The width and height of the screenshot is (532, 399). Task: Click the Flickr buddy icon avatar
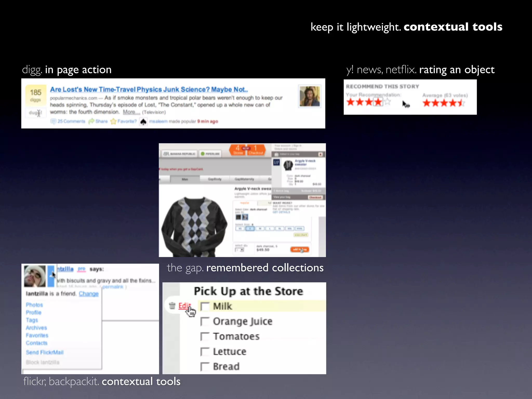pos(35,276)
